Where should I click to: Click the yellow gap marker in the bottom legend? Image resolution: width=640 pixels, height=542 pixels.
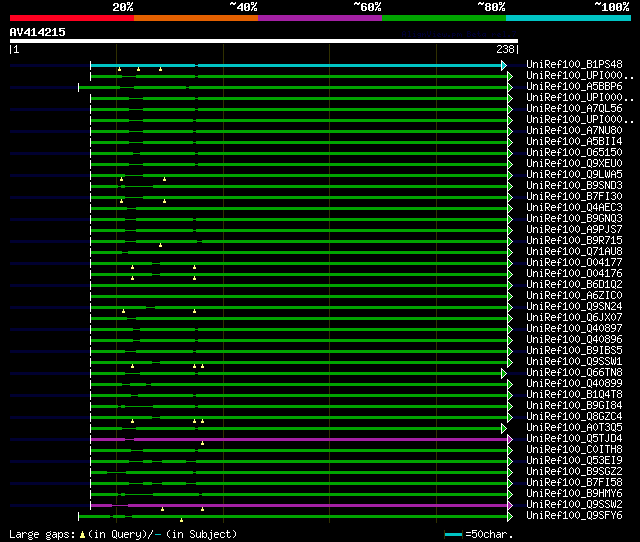[x=82, y=535]
